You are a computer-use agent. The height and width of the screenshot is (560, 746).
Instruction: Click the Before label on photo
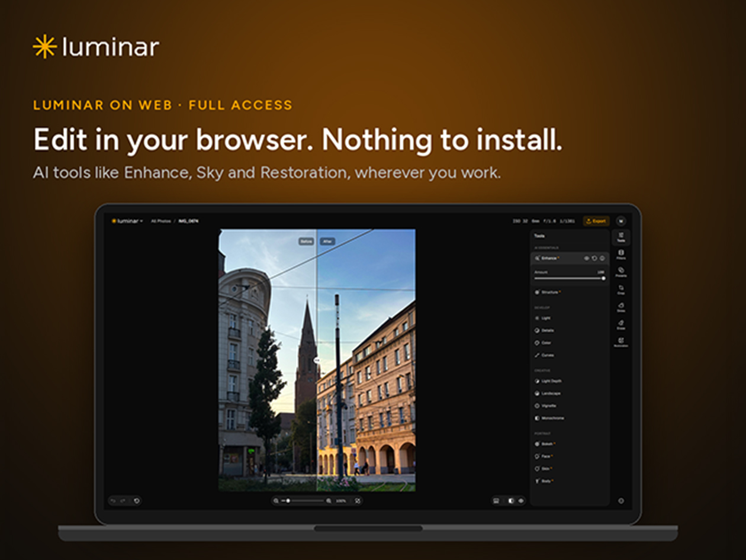pyautogui.click(x=306, y=242)
